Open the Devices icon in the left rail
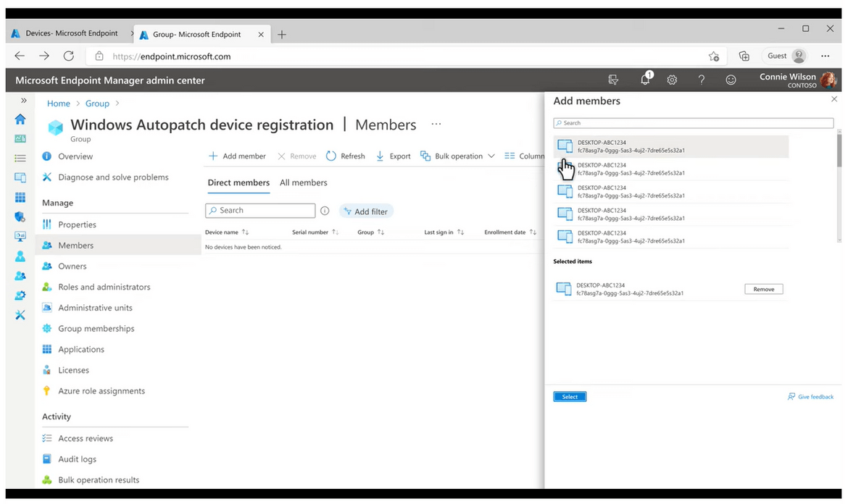848x504 pixels. [x=20, y=177]
